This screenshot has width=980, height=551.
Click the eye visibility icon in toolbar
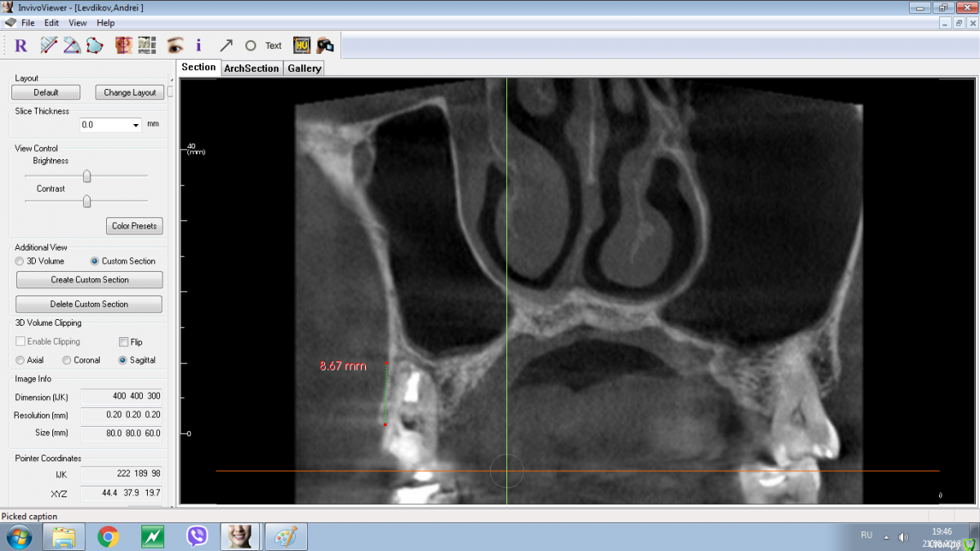(175, 46)
